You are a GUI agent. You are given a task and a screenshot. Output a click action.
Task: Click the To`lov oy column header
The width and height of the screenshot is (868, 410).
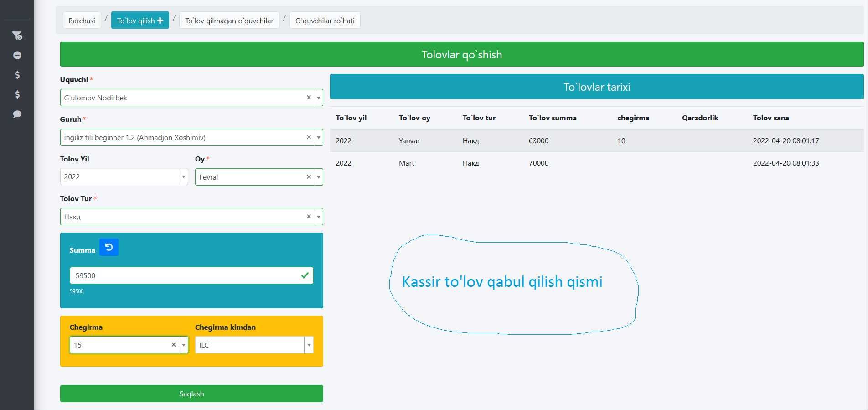tap(414, 118)
